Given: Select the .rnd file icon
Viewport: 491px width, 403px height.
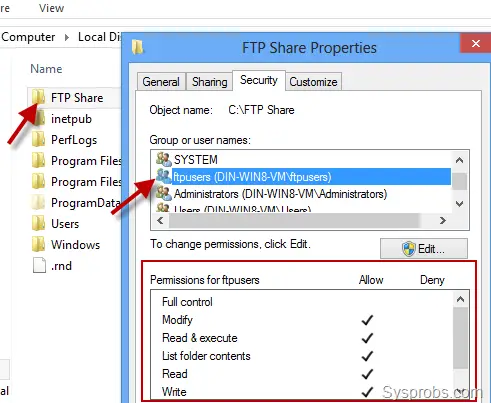Looking at the screenshot, I should tap(39, 265).
